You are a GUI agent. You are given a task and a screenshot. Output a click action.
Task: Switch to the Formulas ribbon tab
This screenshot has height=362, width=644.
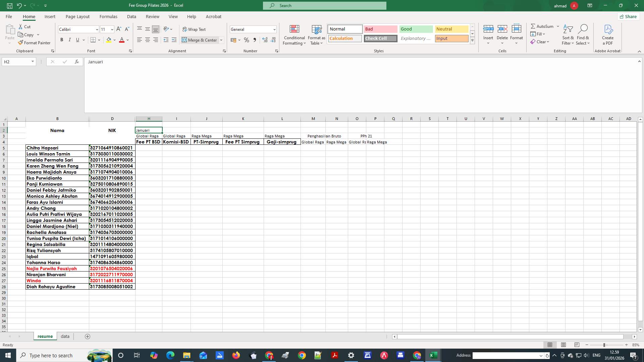108,16
